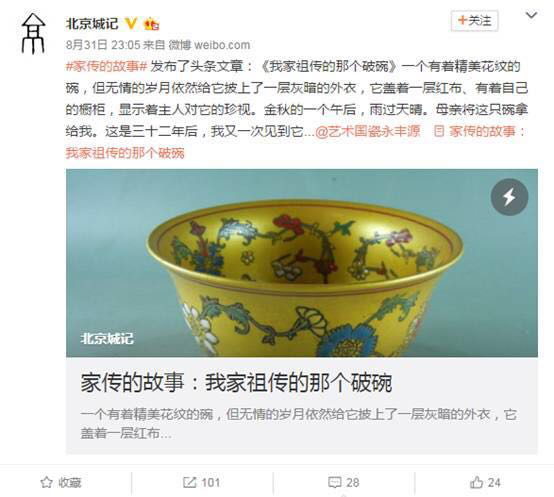Click the 北京城记 watermark on image
This screenshot has width=554, height=497.
point(107,338)
